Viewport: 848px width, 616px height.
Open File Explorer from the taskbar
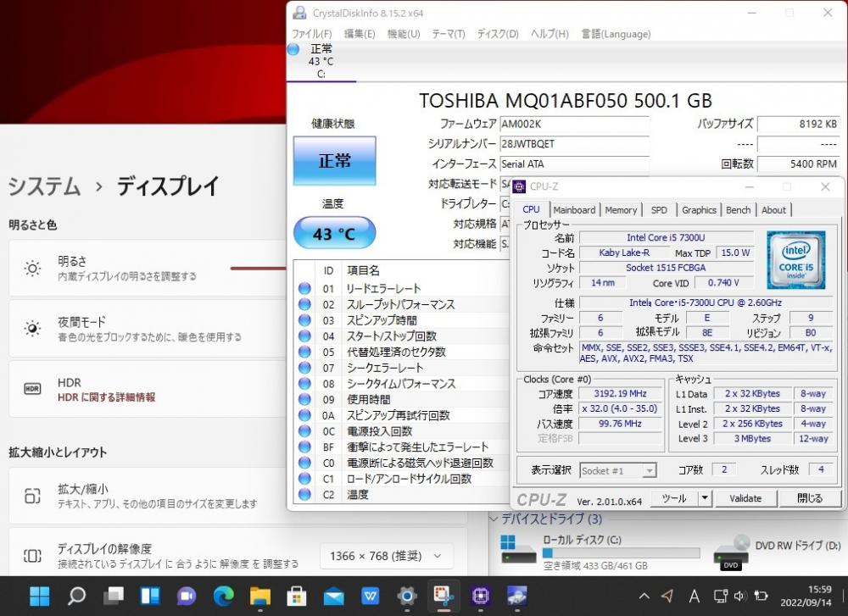coord(260,596)
